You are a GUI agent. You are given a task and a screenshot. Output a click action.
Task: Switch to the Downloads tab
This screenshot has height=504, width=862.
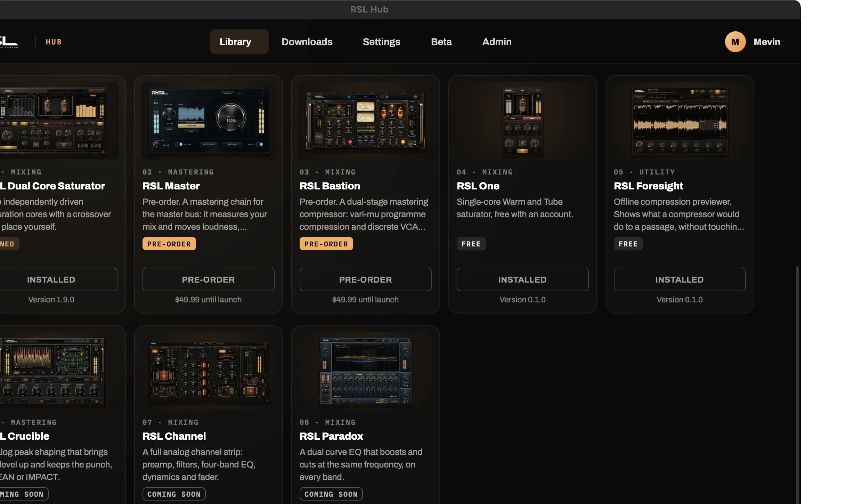[x=307, y=42]
